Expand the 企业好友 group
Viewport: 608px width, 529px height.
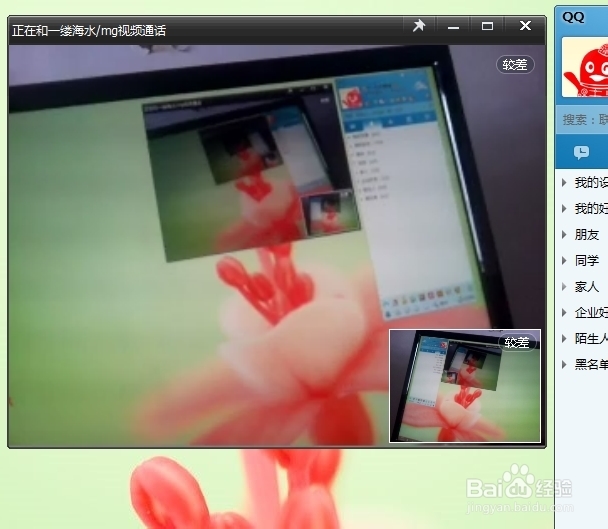(x=565, y=313)
